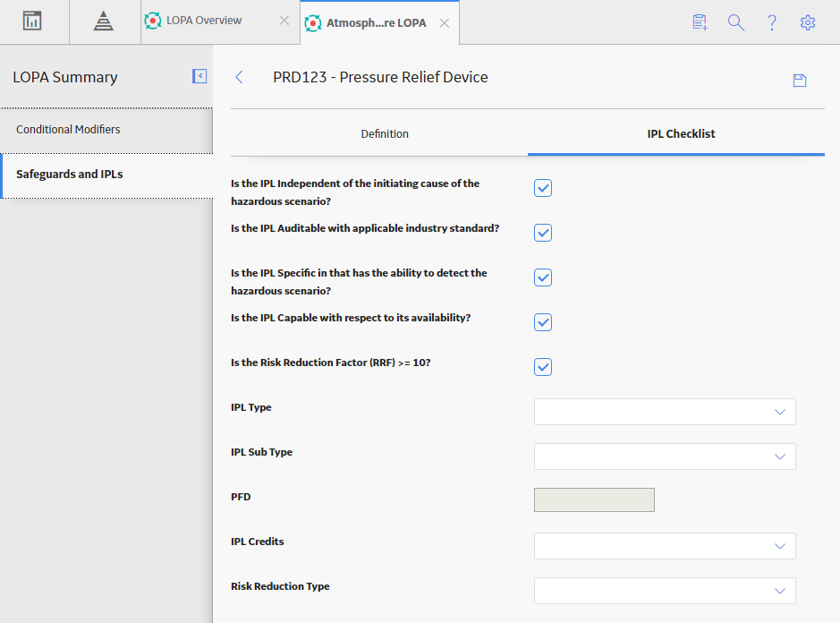The image size is (840, 623).
Task: Open the help question mark
Action: [771, 22]
